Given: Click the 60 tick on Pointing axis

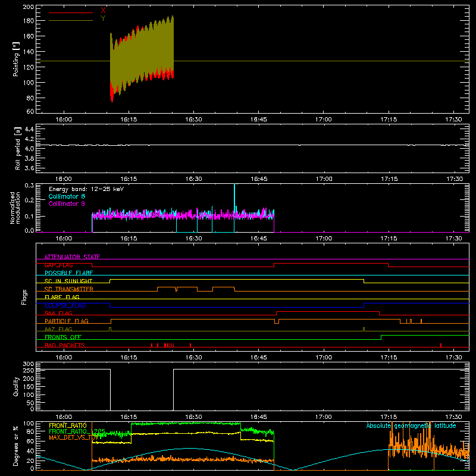Looking at the screenshot, I should pyautogui.click(x=30, y=111).
